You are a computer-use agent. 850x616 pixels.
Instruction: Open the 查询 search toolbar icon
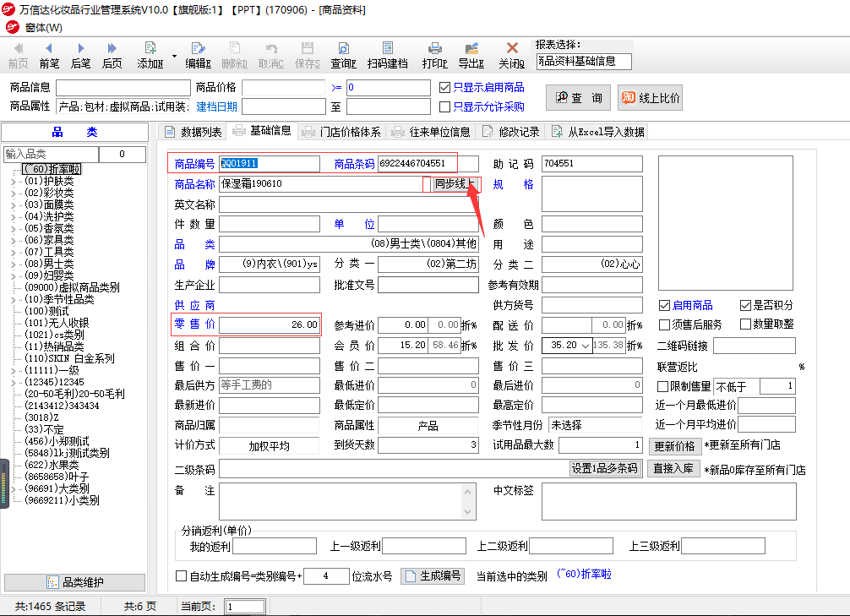click(x=344, y=55)
